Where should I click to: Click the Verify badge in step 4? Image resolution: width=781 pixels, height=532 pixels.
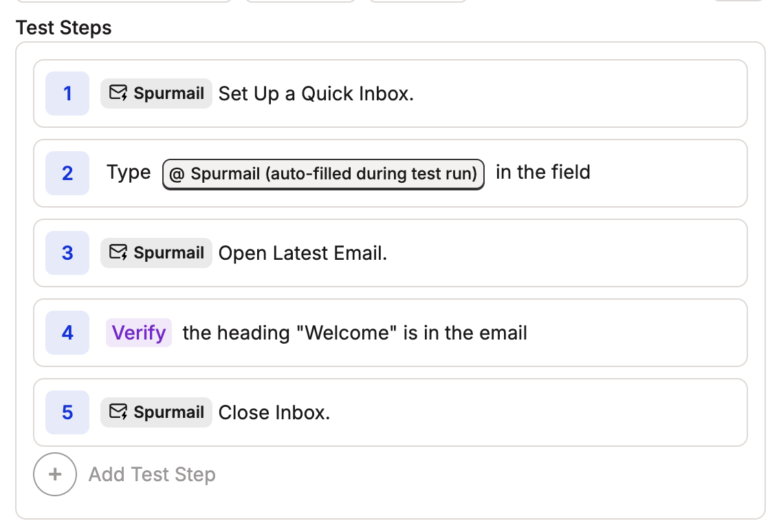click(x=138, y=333)
